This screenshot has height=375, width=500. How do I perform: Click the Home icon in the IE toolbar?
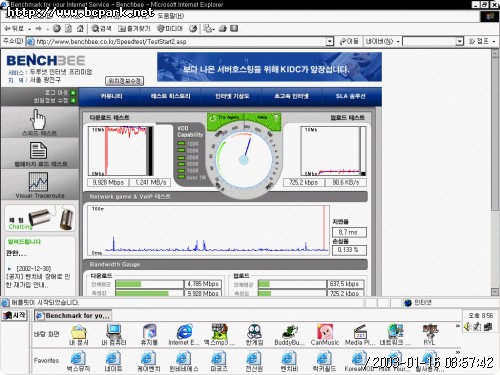click(x=80, y=29)
